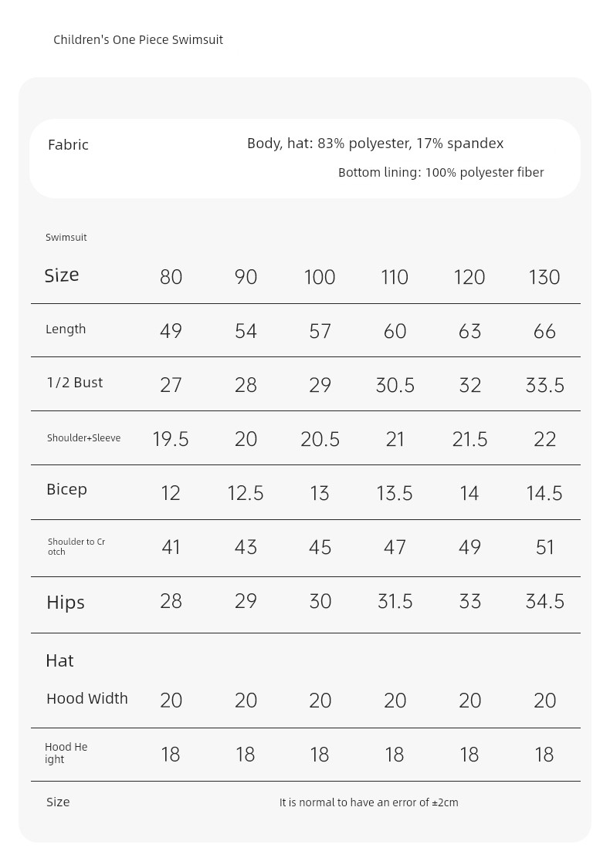Click Hips value 31.5
This screenshot has height=868, width=610.
click(395, 601)
